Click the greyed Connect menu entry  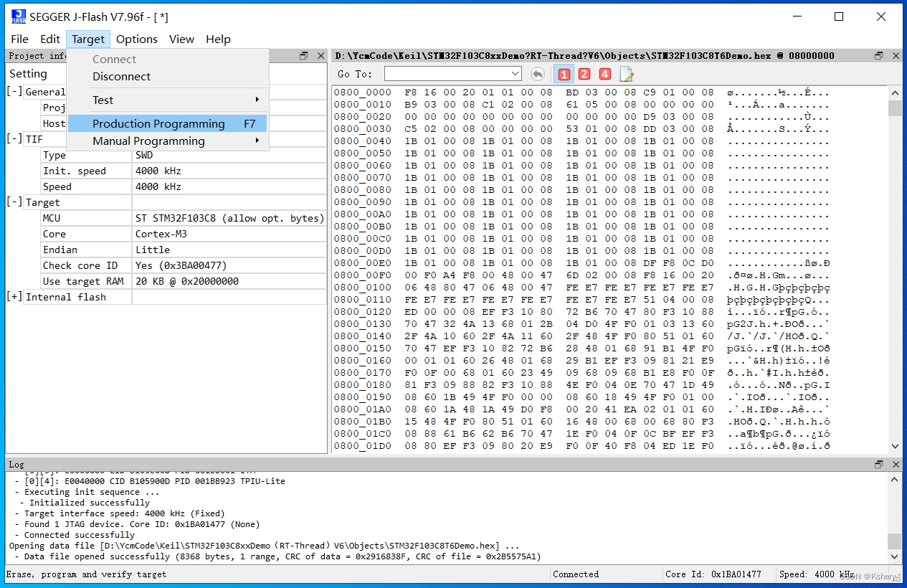click(x=168, y=60)
